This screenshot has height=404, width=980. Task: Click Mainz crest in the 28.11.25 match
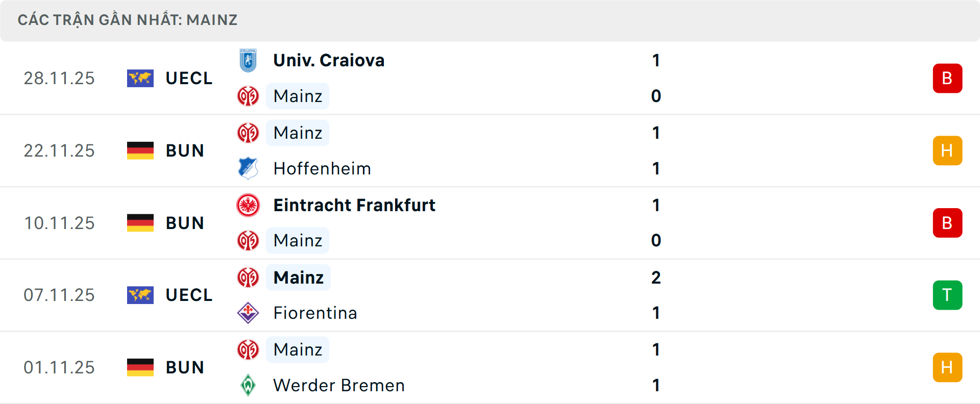[248, 96]
